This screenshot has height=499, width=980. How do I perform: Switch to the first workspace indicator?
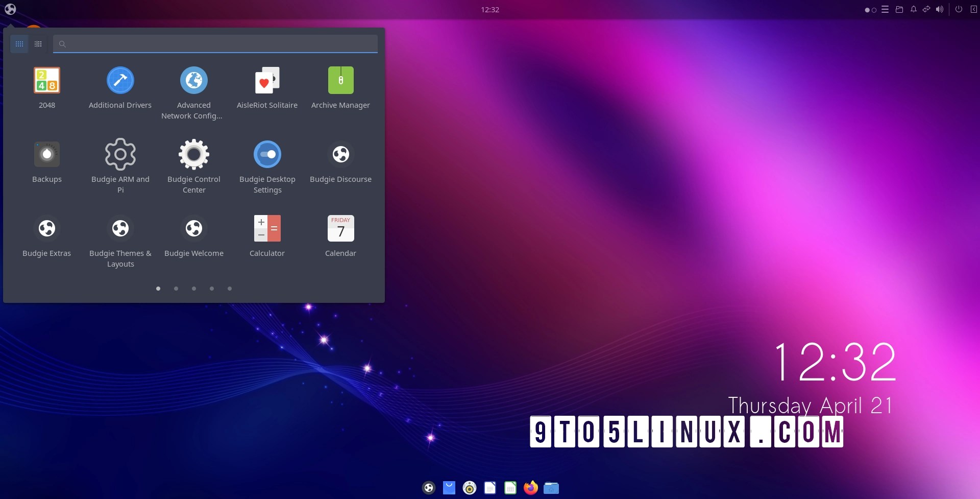(x=867, y=10)
